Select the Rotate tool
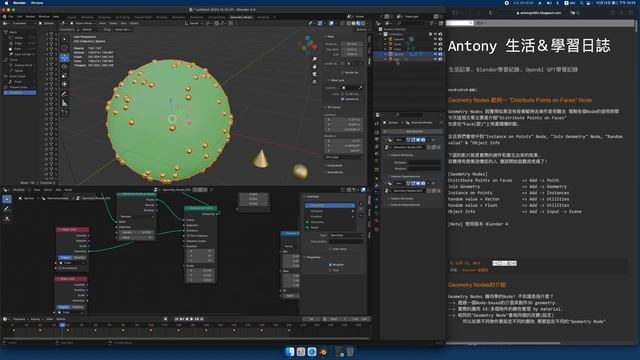Screen dimensions: 640x360 pos(64,67)
